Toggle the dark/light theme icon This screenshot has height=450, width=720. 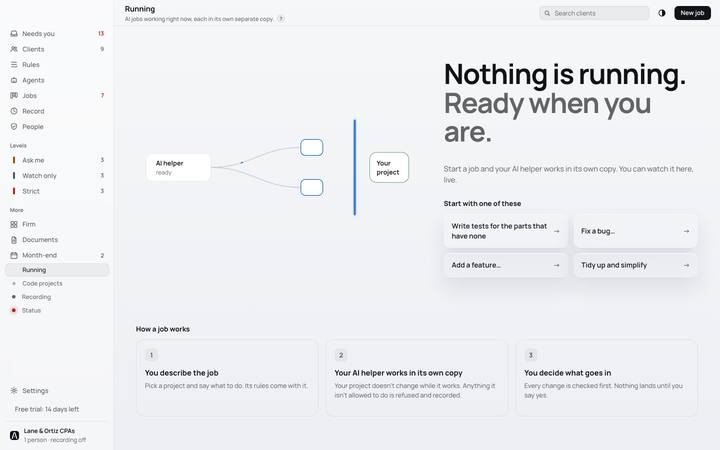pyautogui.click(x=662, y=13)
